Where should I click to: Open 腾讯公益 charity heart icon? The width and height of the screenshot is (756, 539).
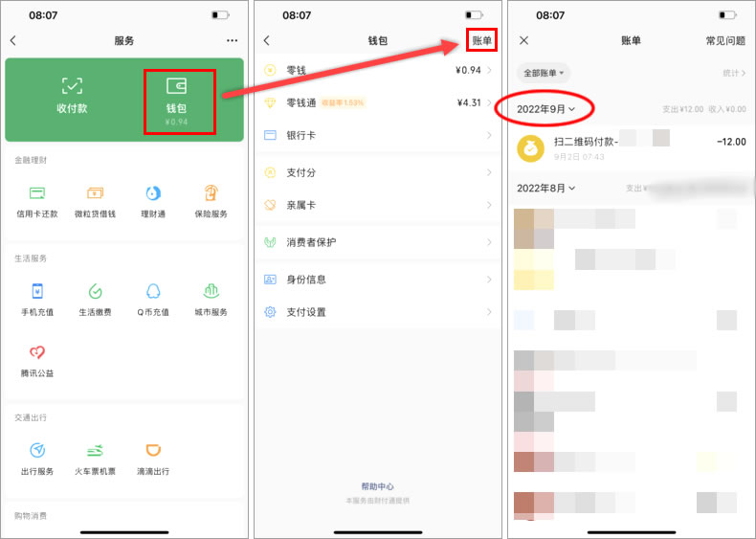(x=37, y=352)
